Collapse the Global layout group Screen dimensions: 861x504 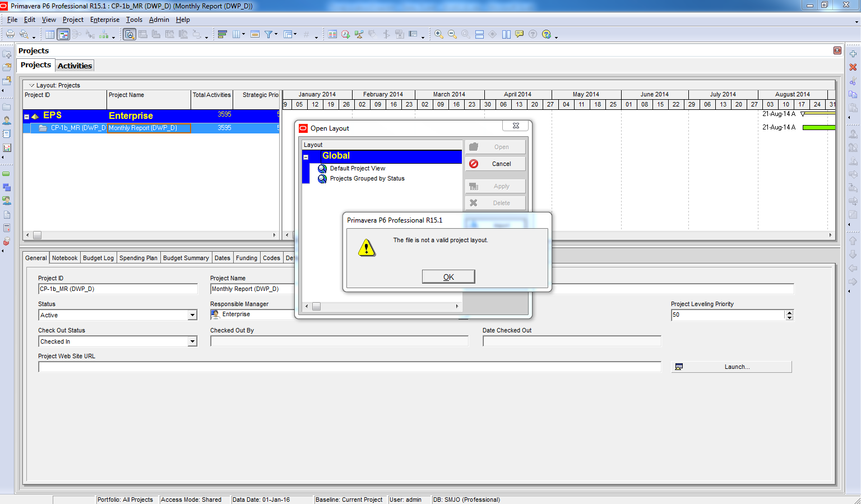pyautogui.click(x=306, y=157)
